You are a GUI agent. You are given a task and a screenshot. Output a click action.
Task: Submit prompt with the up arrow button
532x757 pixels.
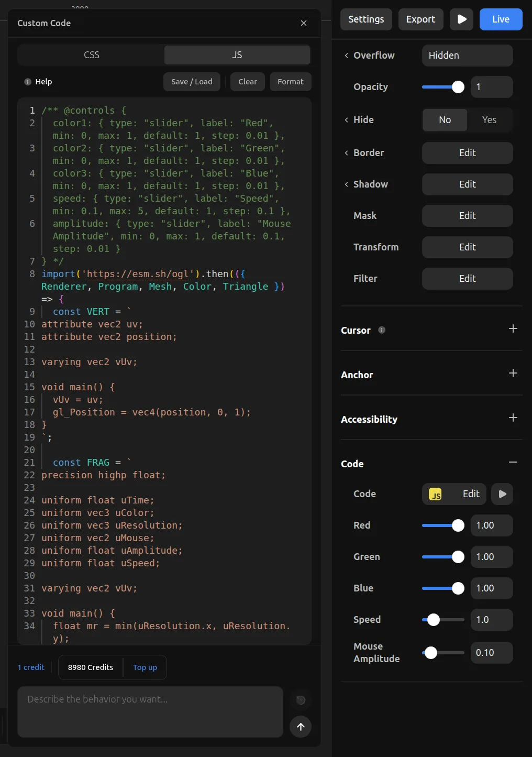(301, 727)
